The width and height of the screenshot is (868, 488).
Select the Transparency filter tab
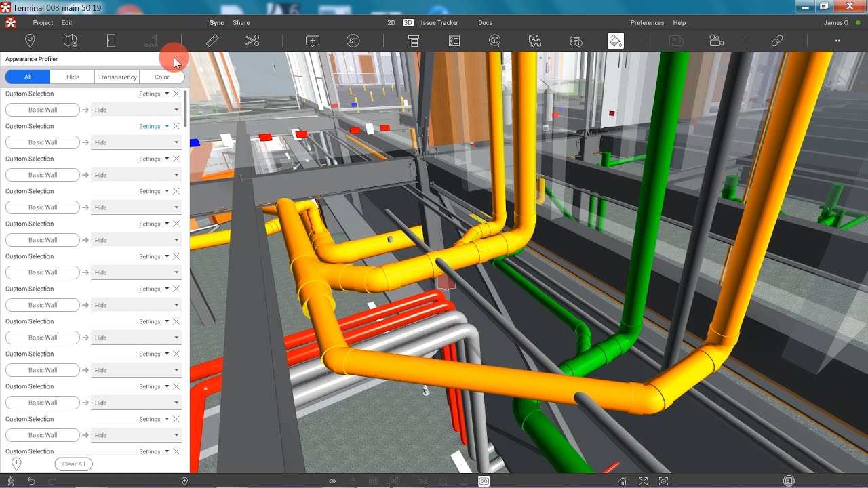[117, 77]
